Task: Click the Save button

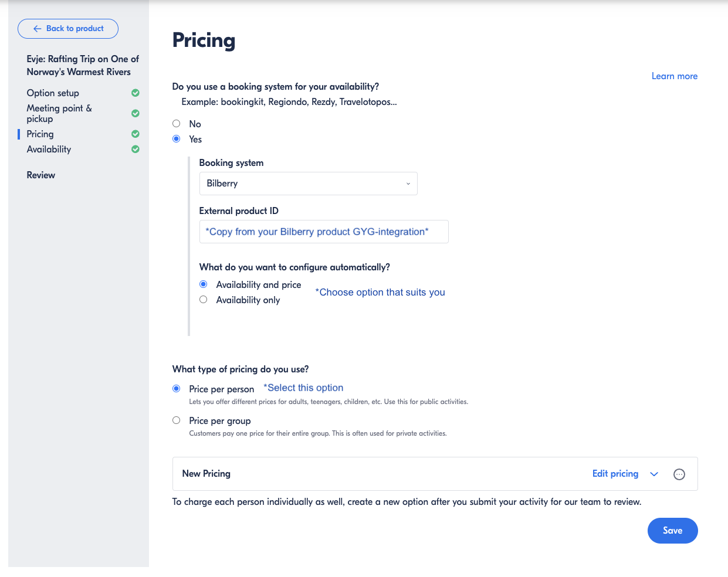Action: [x=673, y=531]
